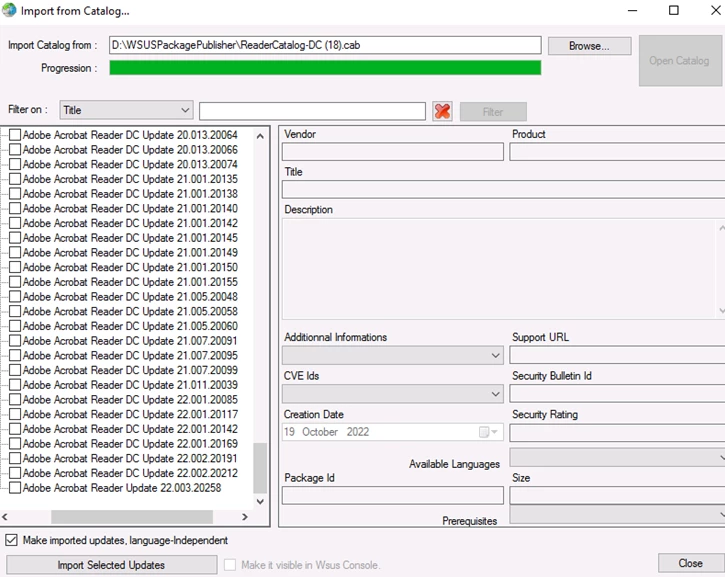Viewport: 725px width, 577px height.
Task: Click Import Selected Updates button
Action: click(111, 565)
